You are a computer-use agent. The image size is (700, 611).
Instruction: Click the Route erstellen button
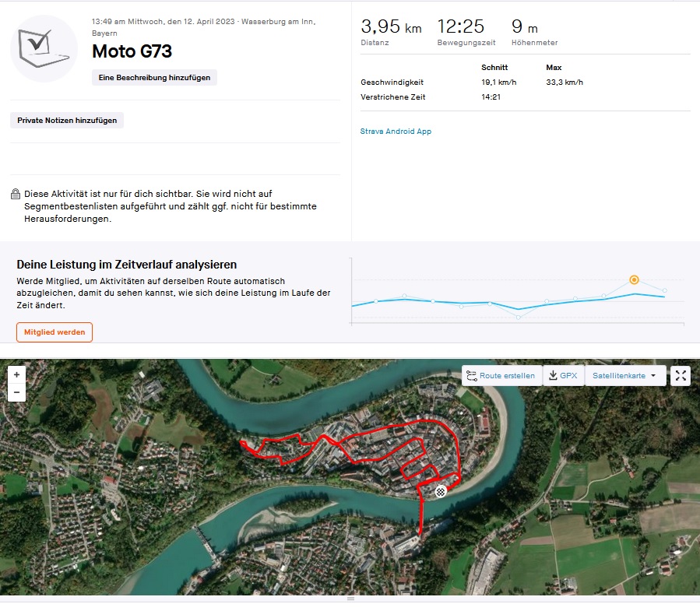click(x=501, y=376)
